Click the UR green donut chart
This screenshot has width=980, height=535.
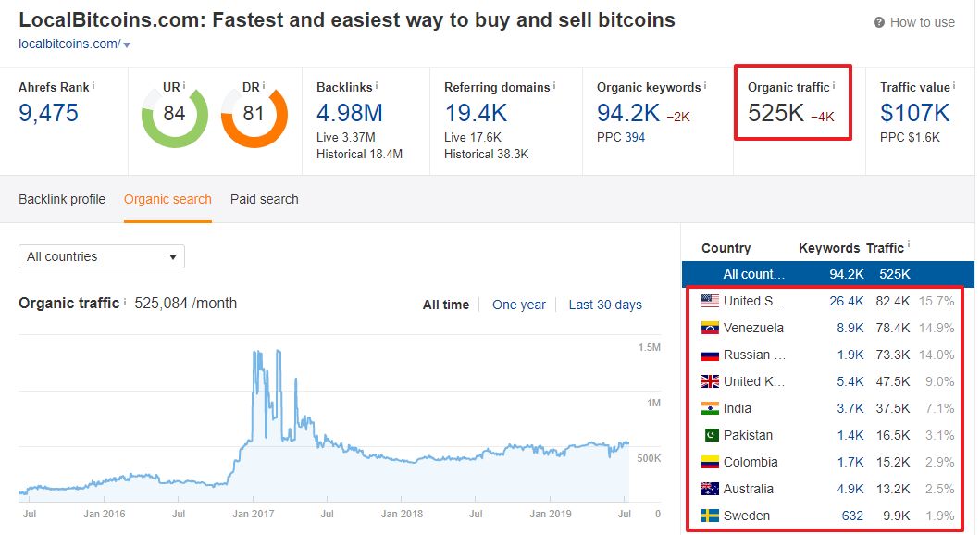pyautogui.click(x=174, y=117)
